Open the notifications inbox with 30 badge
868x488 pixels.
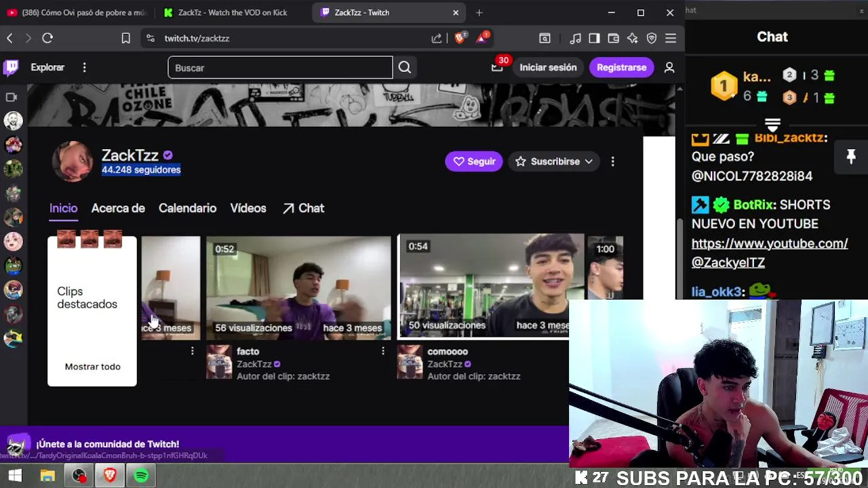pos(498,66)
